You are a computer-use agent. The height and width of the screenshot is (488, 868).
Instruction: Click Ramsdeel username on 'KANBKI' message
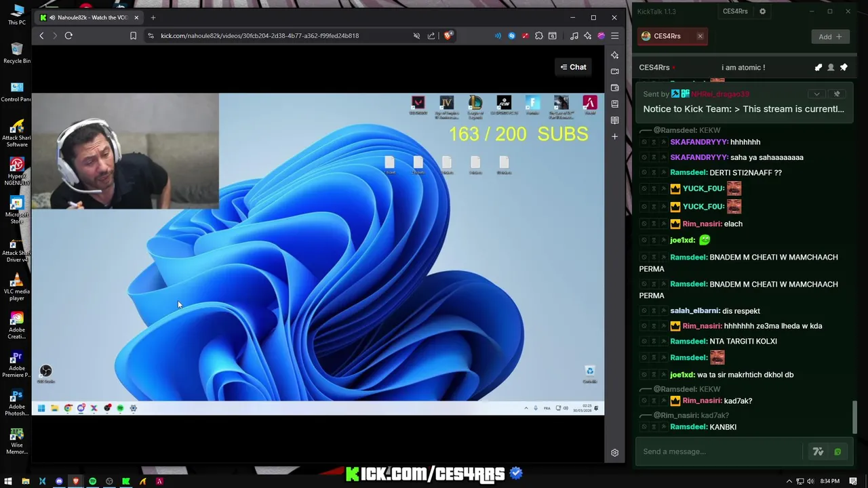click(x=688, y=427)
